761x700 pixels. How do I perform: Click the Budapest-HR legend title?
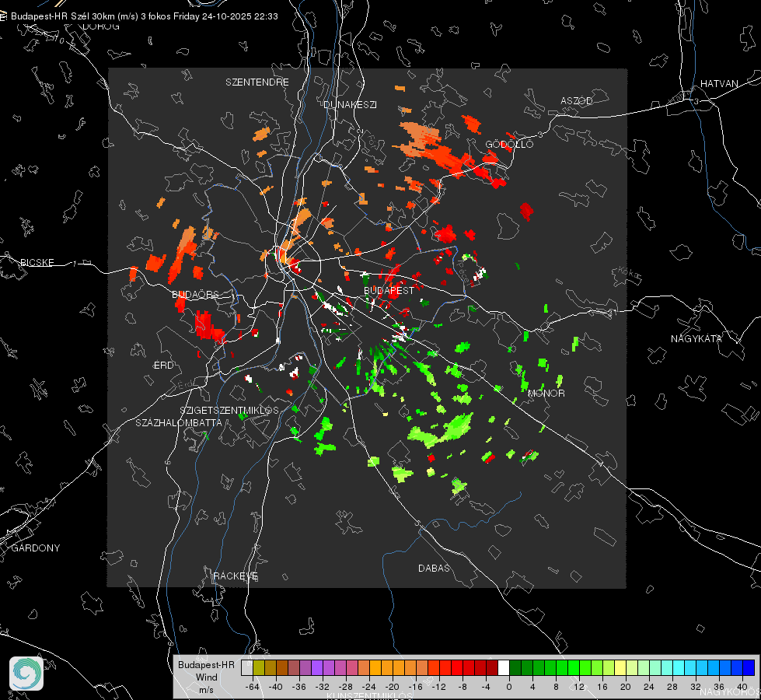pyautogui.click(x=206, y=665)
